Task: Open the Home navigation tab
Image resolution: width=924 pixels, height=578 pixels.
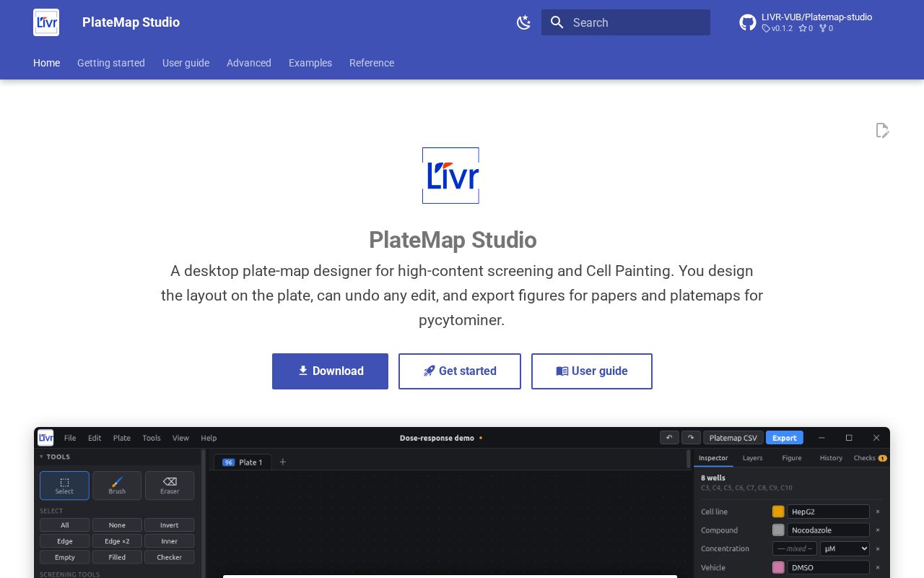Action: click(47, 63)
